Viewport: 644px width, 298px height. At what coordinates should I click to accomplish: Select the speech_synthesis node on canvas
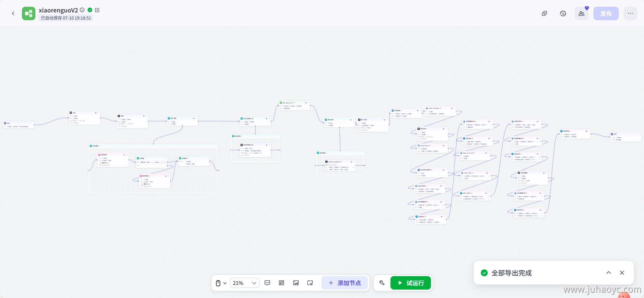(x=340, y=166)
